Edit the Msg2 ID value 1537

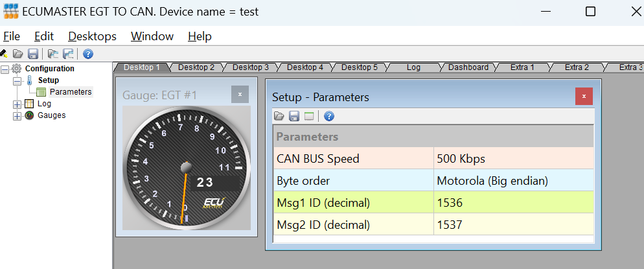(x=514, y=225)
